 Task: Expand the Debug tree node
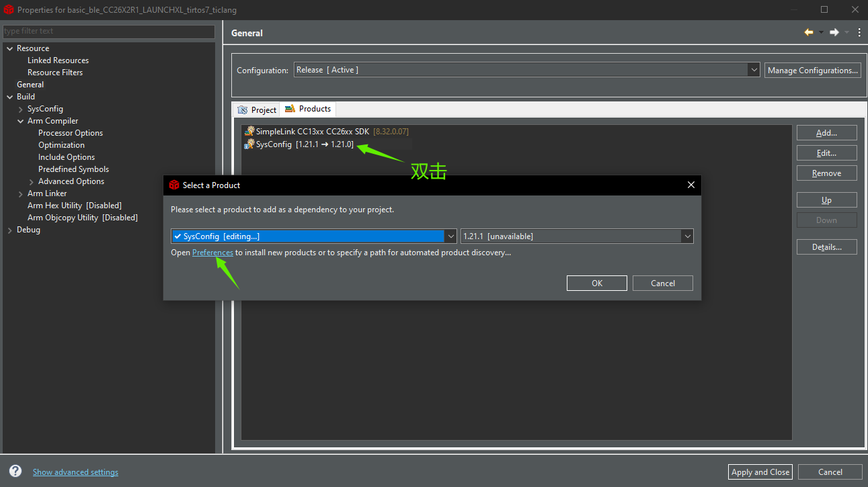coord(10,230)
